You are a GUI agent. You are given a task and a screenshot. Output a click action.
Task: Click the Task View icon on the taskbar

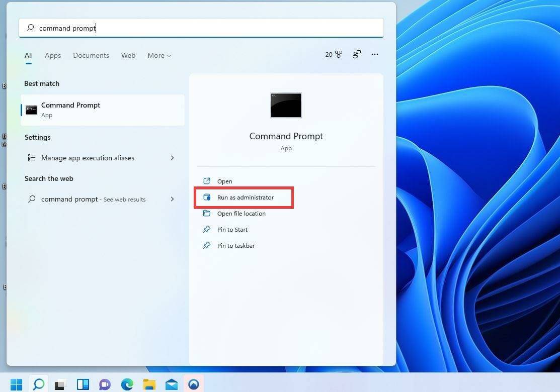click(x=60, y=383)
